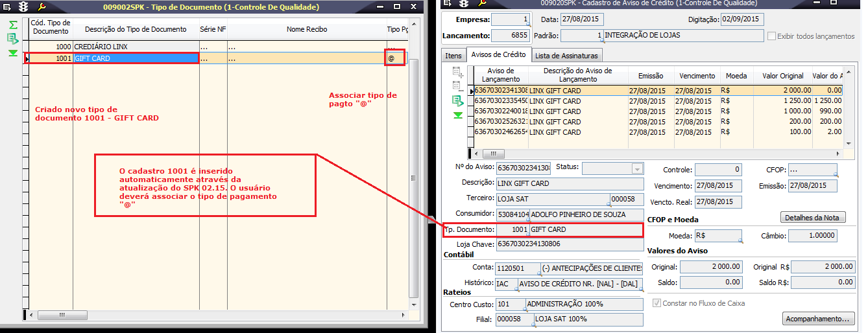The image size is (868, 333).
Task: Open the Lista de Assinaturas tab
Action: point(567,56)
